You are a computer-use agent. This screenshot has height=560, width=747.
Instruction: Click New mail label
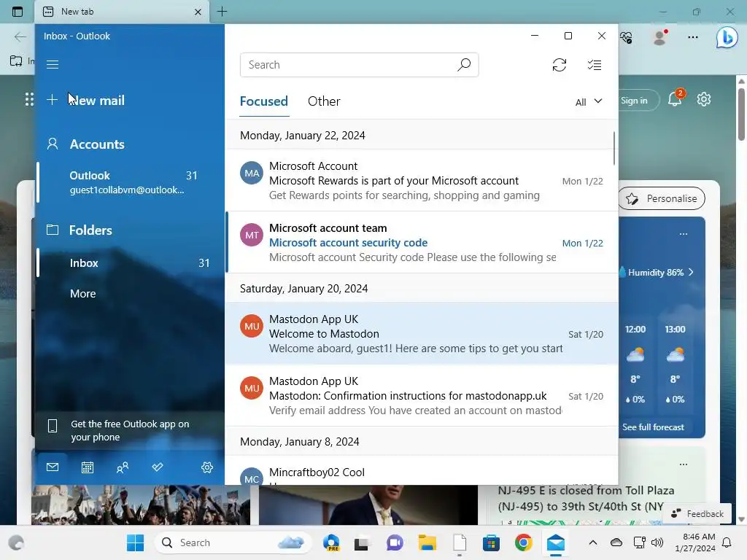pyautogui.click(x=97, y=101)
